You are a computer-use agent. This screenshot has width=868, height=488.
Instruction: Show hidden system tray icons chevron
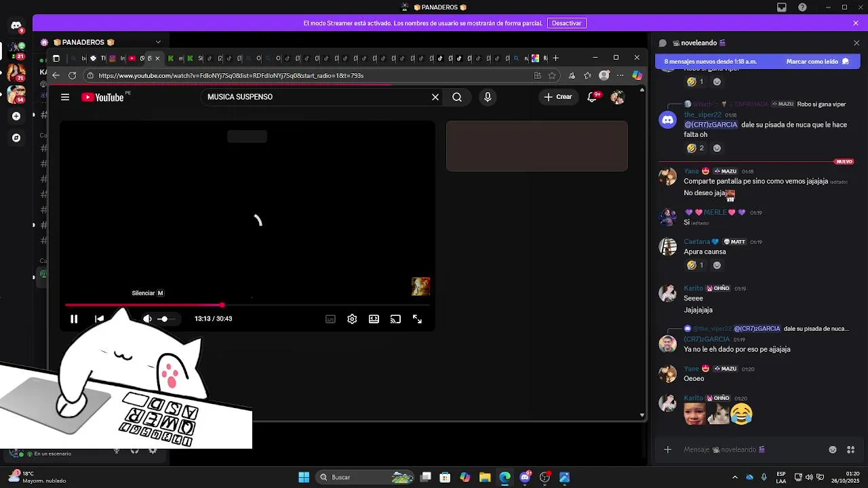pyautogui.click(x=734, y=477)
